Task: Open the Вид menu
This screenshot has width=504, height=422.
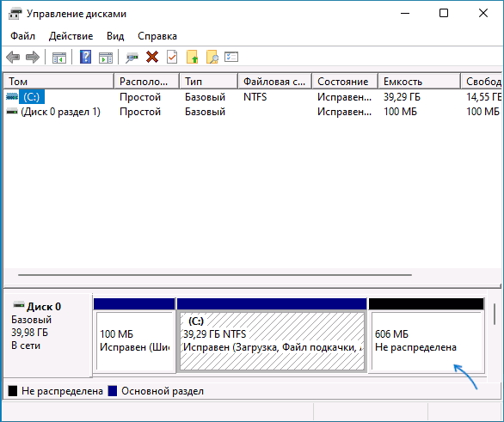Action: click(x=115, y=36)
